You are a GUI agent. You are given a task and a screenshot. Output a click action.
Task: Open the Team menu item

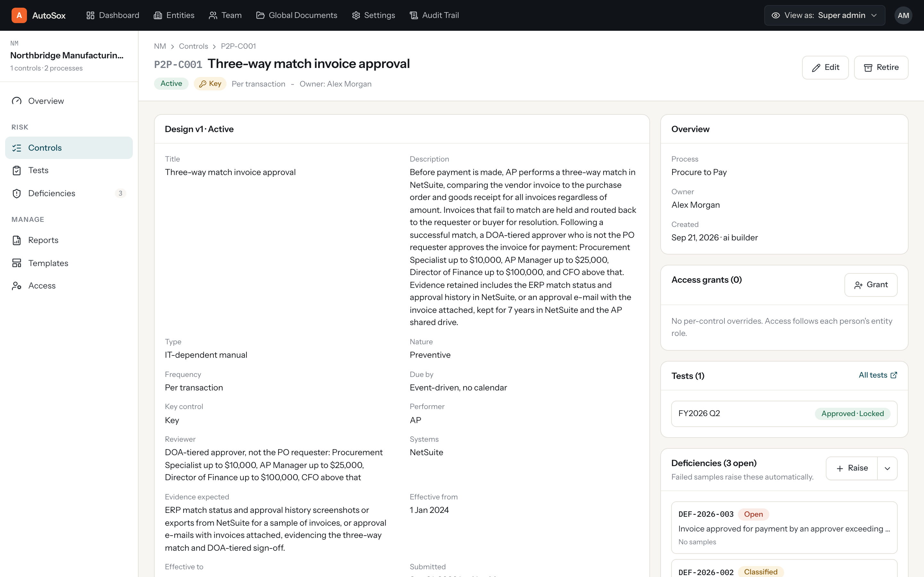coord(225,15)
